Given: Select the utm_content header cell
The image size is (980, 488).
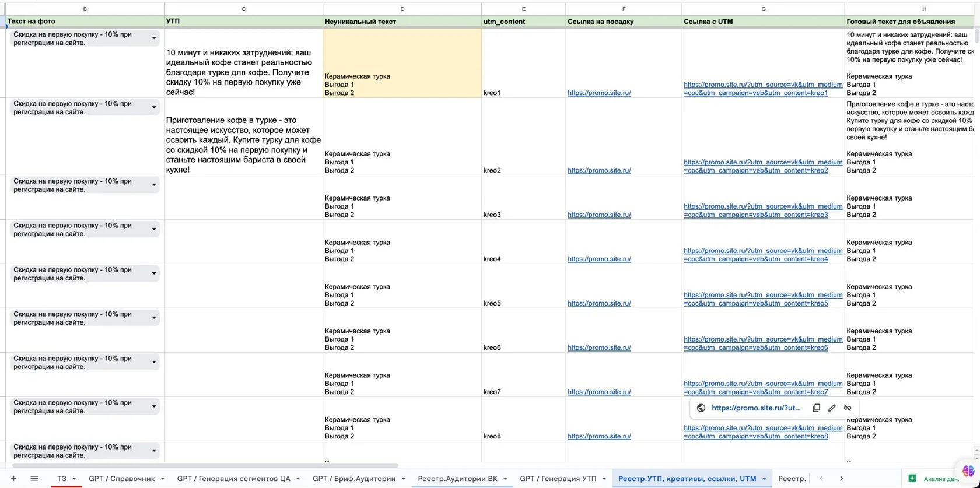Looking at the screenshot, I should 523,22.
